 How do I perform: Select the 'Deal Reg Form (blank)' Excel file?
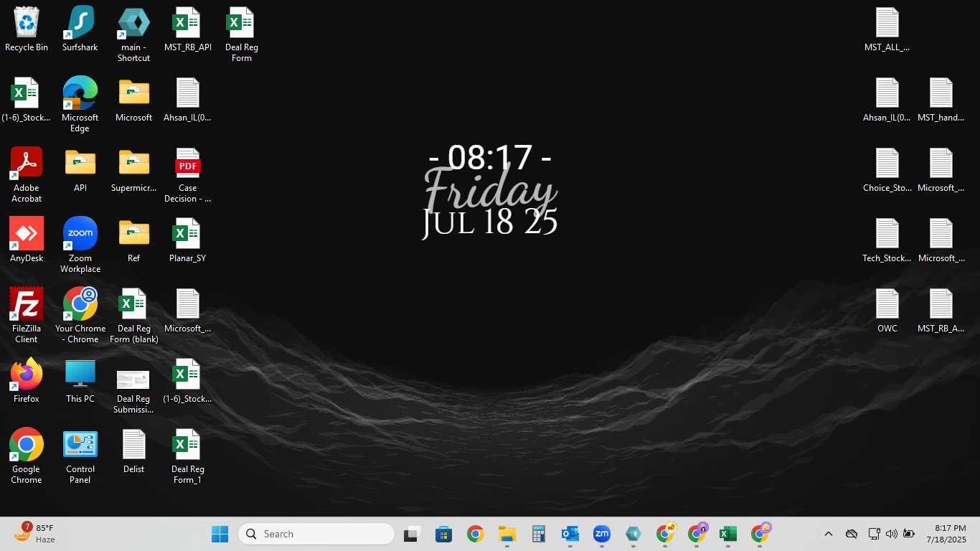(134, 316)
